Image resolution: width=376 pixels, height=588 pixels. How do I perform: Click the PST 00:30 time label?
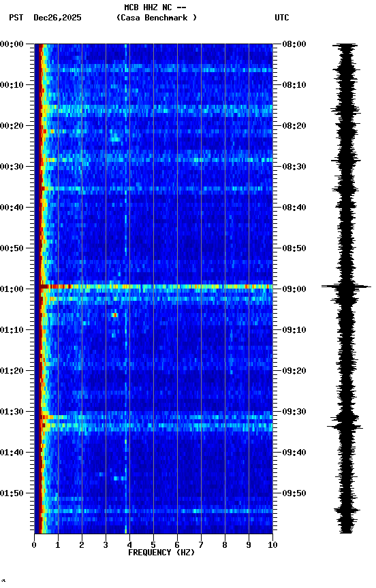pyautogui.click(x=12, y=167)
